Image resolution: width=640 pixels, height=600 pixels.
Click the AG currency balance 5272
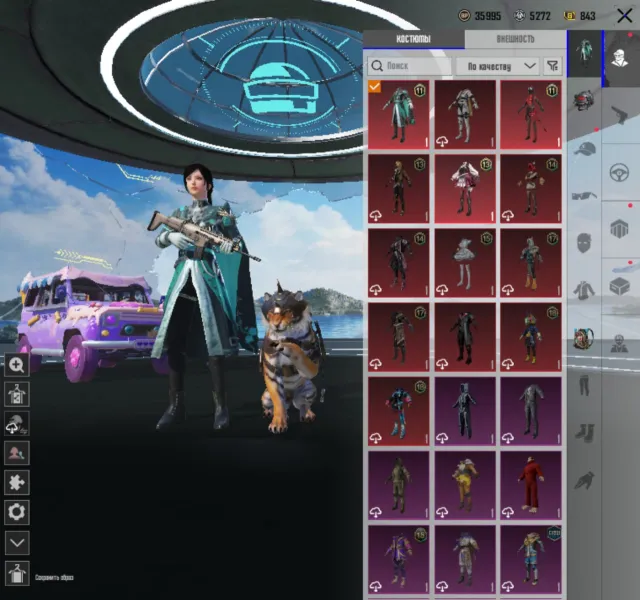point(532,16)
